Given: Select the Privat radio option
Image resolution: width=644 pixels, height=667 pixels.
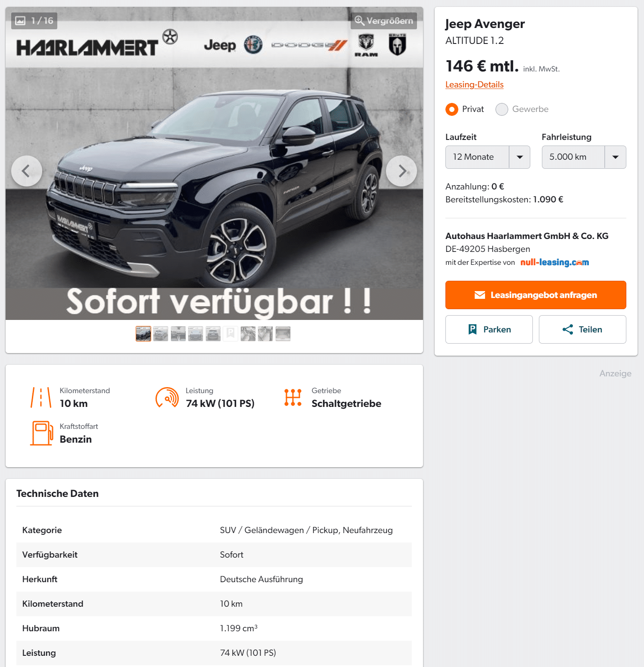Looking at the screenshot, I should 452,109.
